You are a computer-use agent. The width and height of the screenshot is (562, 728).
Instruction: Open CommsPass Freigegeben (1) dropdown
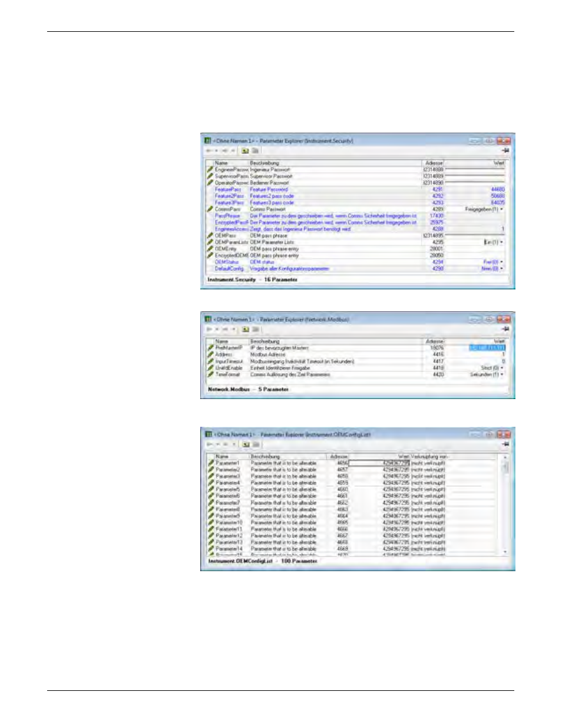502,209
